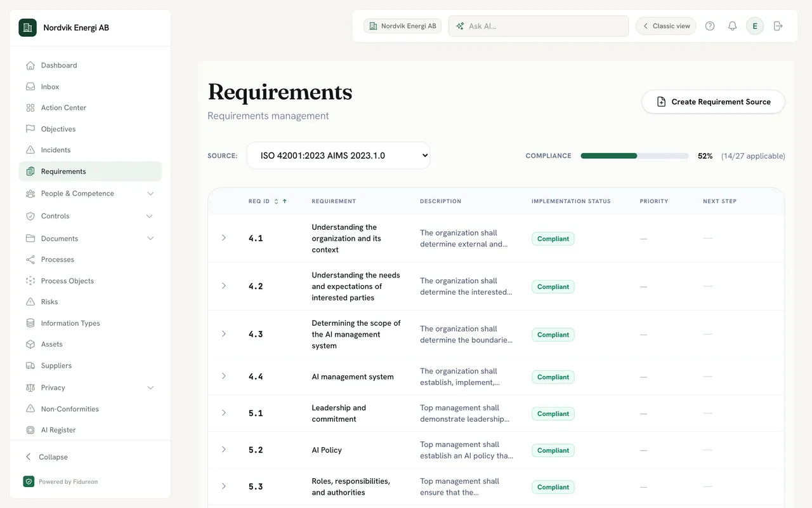Open the Inbox tray icon
Image resolution: width=812 pixels, height=508 pixels.
30,86
